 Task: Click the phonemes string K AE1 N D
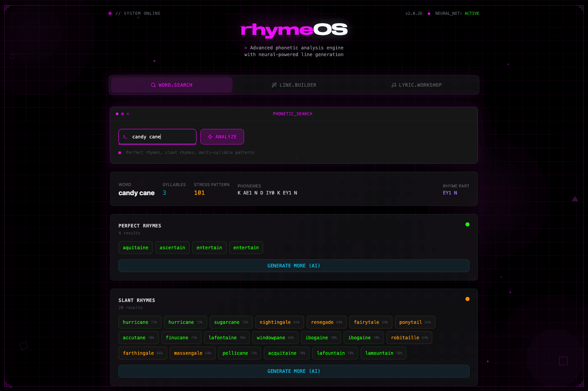click(x=267, y=193)
